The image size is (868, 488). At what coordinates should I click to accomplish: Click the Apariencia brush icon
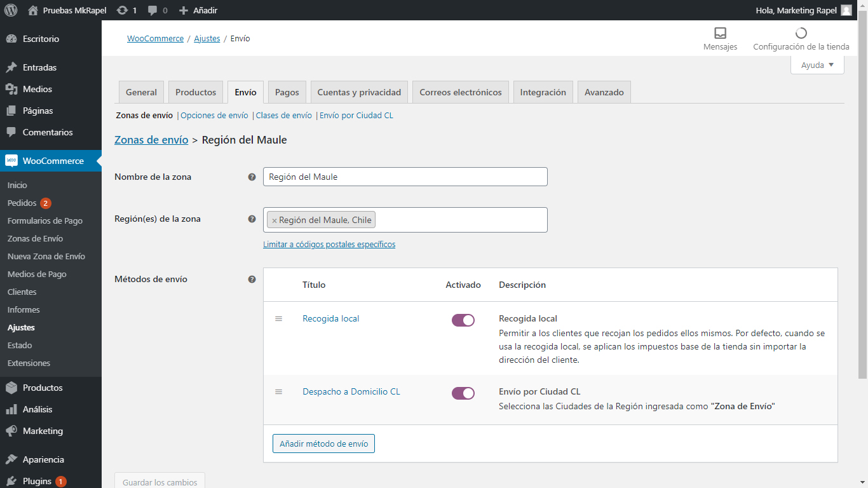pyautogui.click(x=11, y=459)
